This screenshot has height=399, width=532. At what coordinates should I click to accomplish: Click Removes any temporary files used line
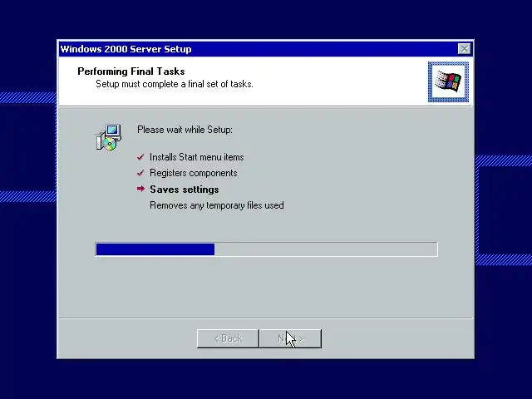point(217,205)
